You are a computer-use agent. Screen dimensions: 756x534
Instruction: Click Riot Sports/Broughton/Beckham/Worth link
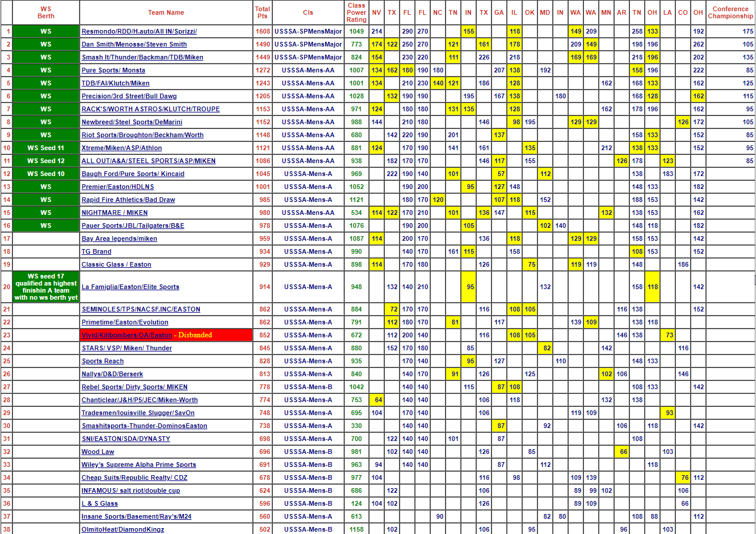coord(143,135)
